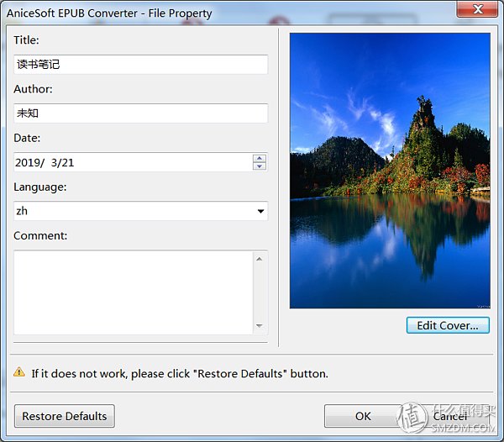Click the Edit Cover... button

[x=448, y=325]
